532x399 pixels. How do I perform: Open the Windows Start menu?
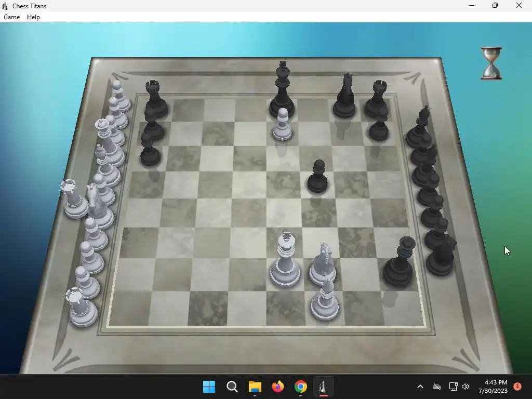(x=209, y=387)
